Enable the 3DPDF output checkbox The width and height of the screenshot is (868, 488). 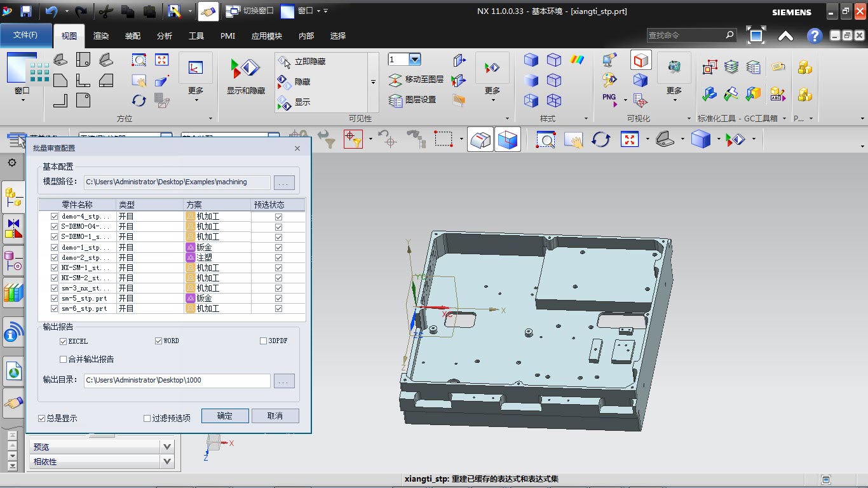[264, 341]
